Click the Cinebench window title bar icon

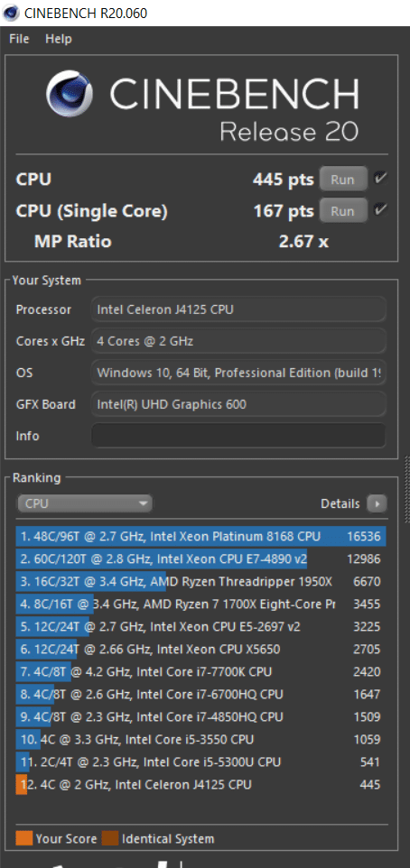tap(11, 13)
